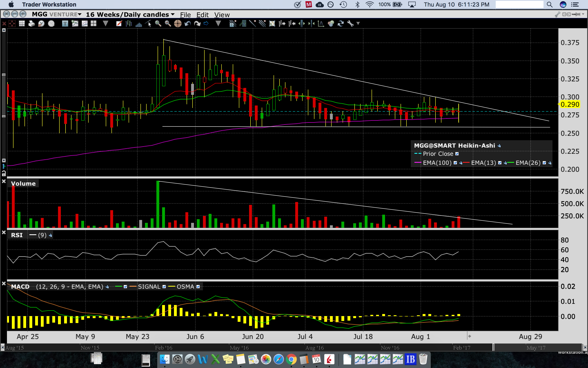
Task: Select the arrow pointer trendline tool
Action: [x=148, y=24]
